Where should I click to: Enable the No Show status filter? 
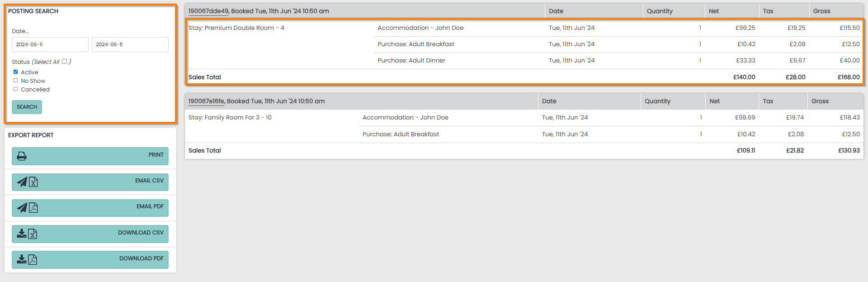click(16, 81)
